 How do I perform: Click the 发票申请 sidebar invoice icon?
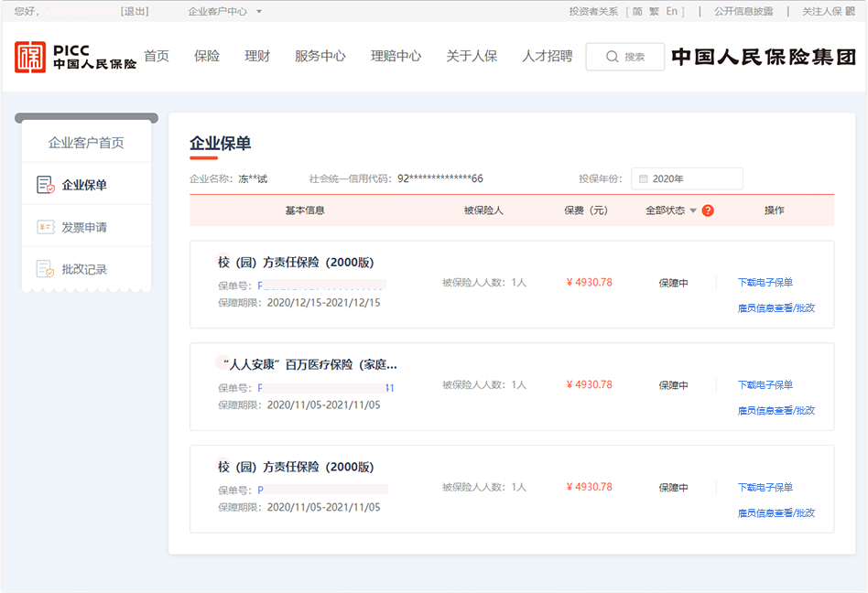(x=46, y=227)
